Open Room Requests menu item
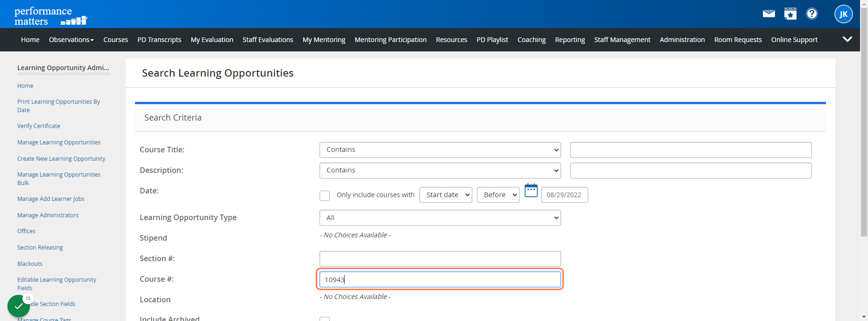This screenshot has width=868, height=321. point(738,40)
